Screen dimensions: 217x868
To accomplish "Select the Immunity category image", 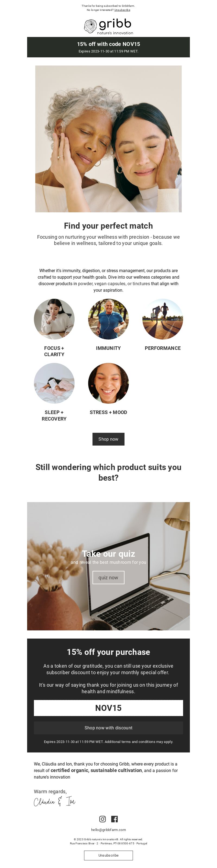I will (x=108, y=319).
